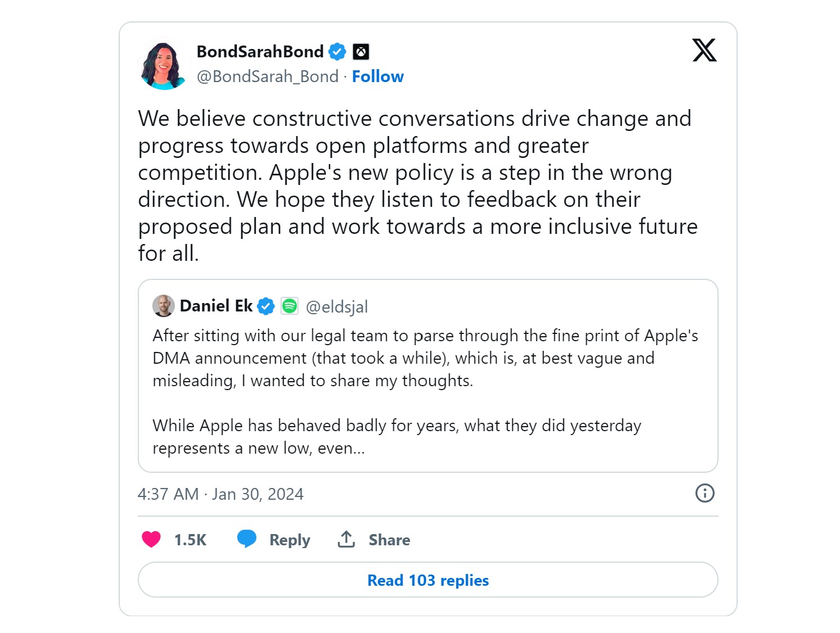Open the tweet info circle icon

704,493
